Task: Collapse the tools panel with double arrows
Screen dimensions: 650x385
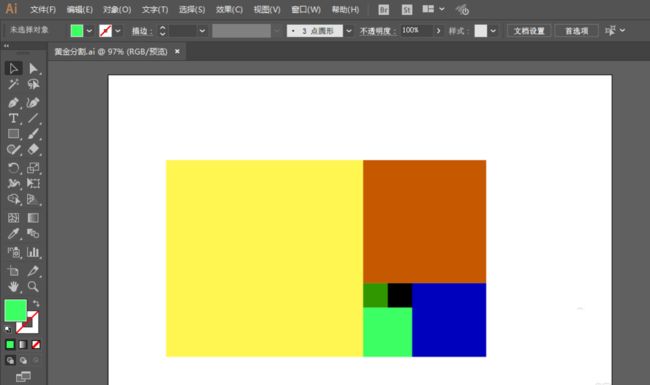Action: 6,46
